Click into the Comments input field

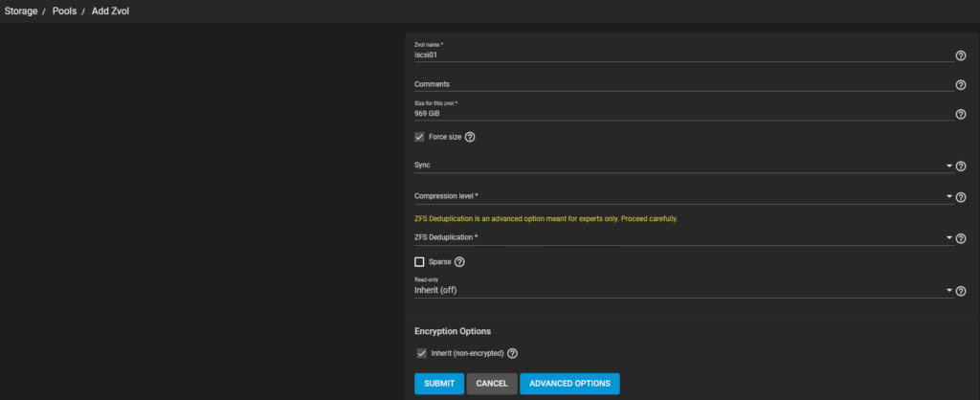pos(679,84)
